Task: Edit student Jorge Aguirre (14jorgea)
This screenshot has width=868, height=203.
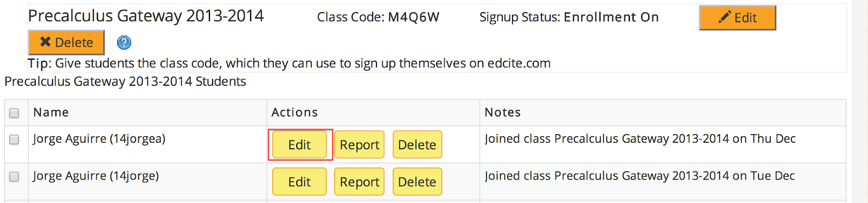Action: [299, 145]
